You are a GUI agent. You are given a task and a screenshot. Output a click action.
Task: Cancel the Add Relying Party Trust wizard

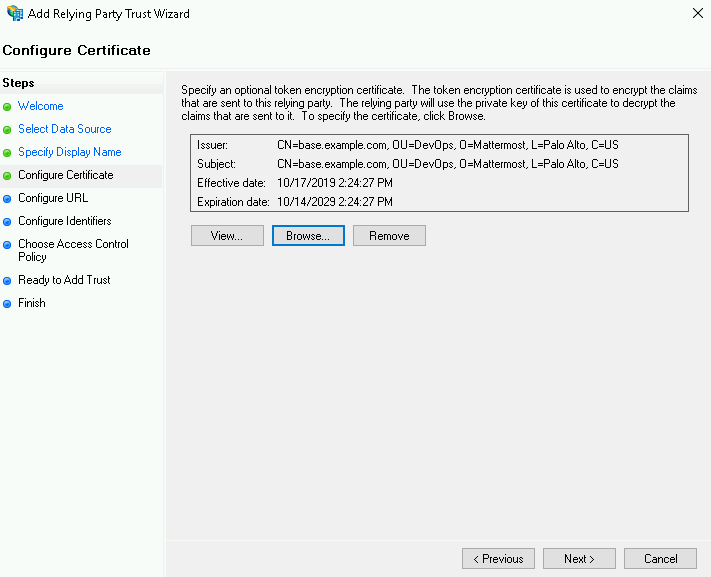tap(660, 559)
